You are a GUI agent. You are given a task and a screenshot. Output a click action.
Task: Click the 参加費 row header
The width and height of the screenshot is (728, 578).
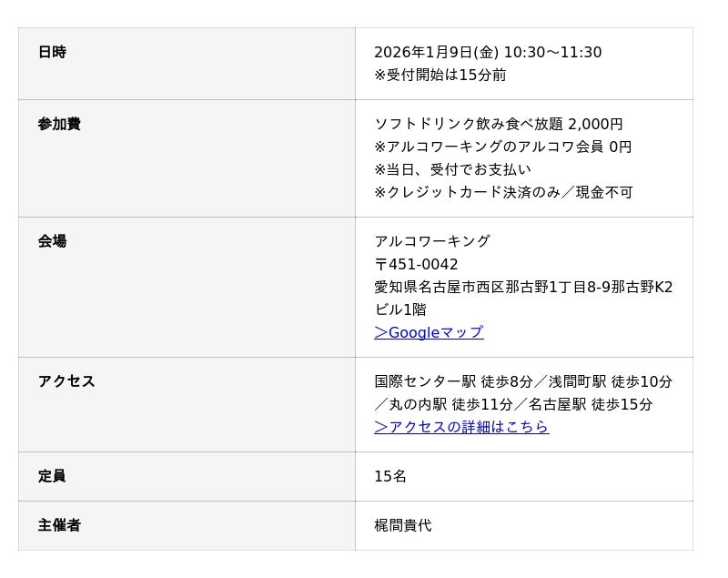click(x=59, y=125)
